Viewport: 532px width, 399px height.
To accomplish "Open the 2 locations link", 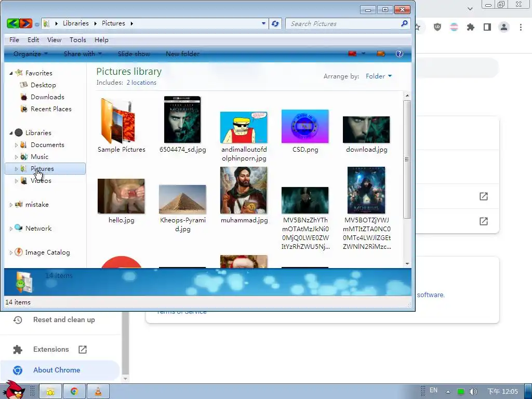I will 141,83.
